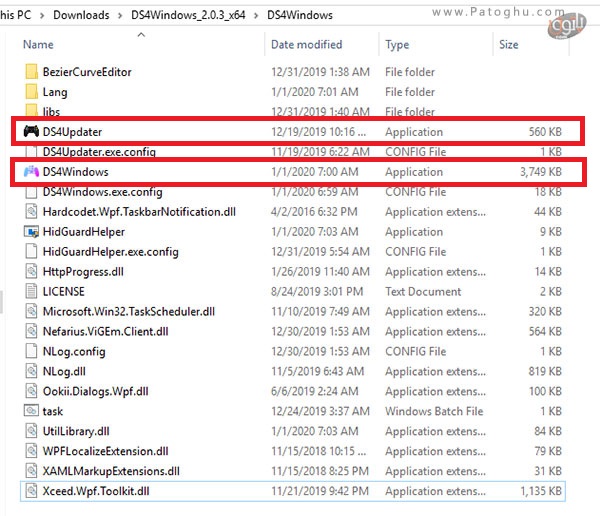Click the XAMLMarkupExtensions.dll file icon
600x516 pixels.
(x=31, y=470)
